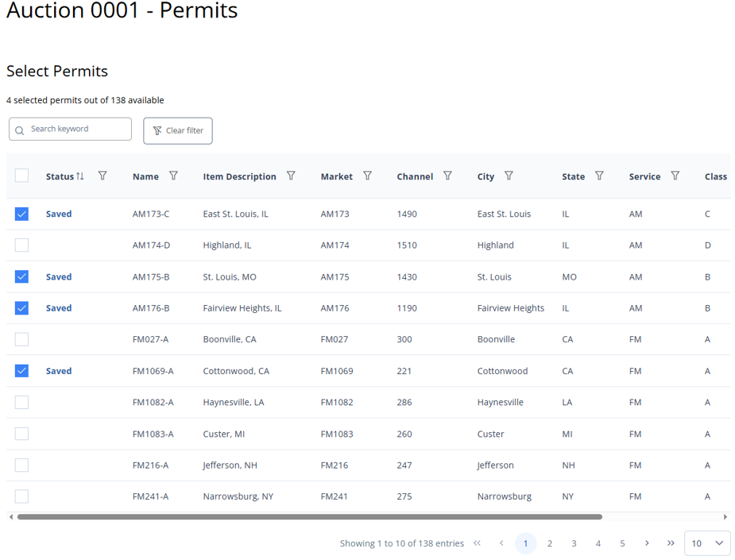This screenshot has height=560, width=735.
Task: Open the Channel column filter icon
Action: 447,176
